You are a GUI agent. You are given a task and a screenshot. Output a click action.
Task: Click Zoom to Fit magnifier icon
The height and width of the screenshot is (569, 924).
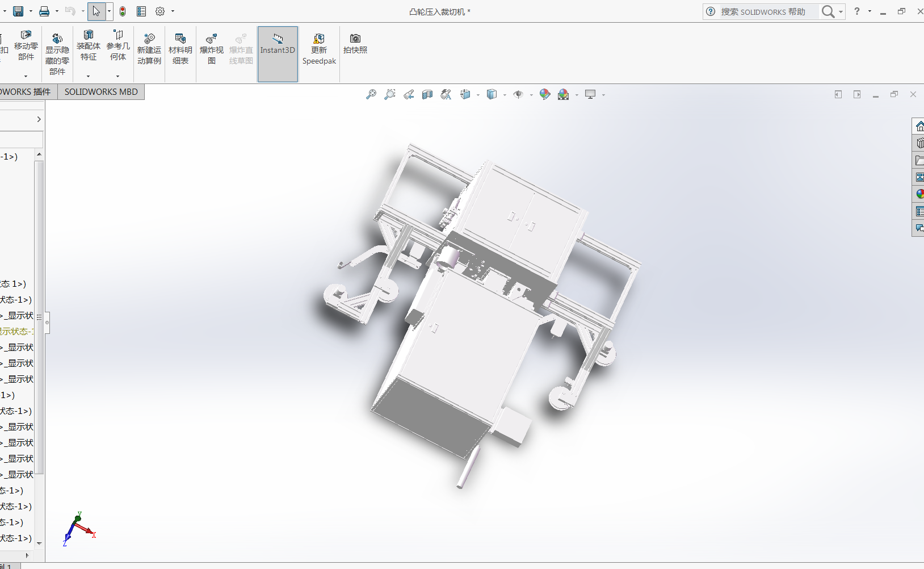coord(371,94)
